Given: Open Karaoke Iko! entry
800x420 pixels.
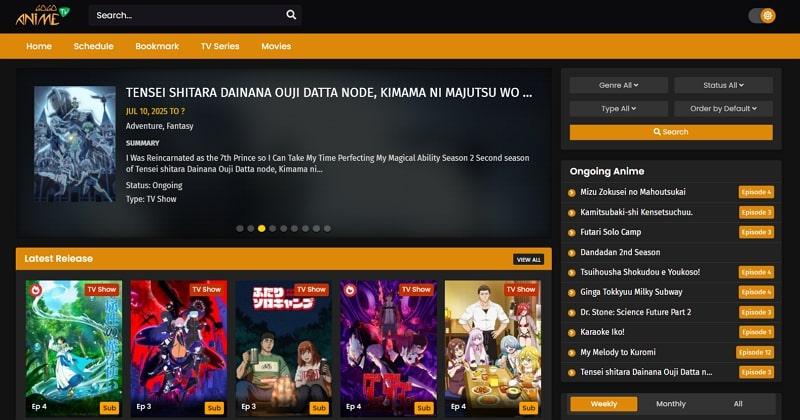Looking at the screenshot, I should click(602, 332).
